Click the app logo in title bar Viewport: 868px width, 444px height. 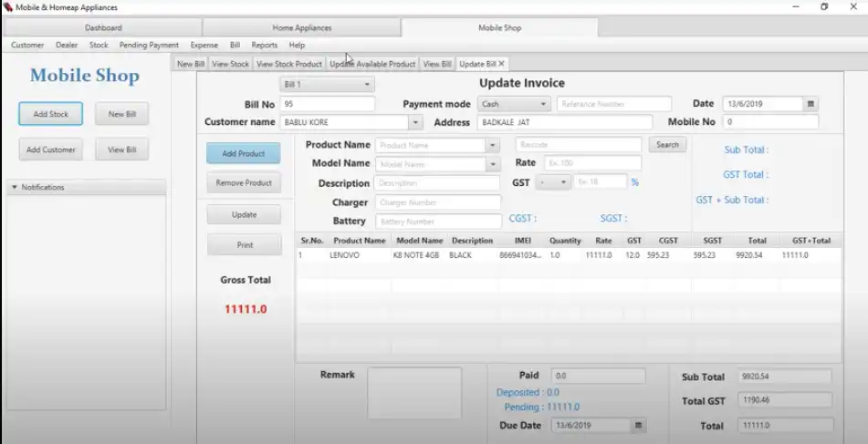tap(7, 7)
